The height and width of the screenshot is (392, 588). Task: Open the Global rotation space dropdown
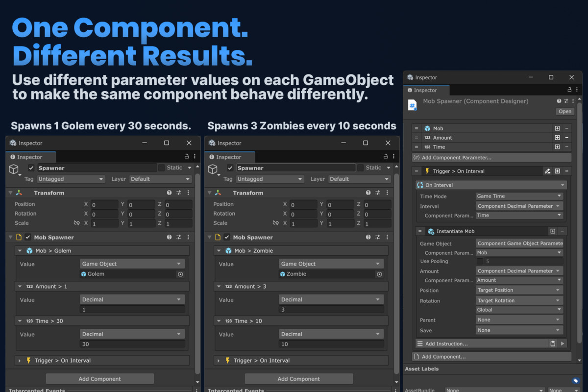tap(519, 310)
